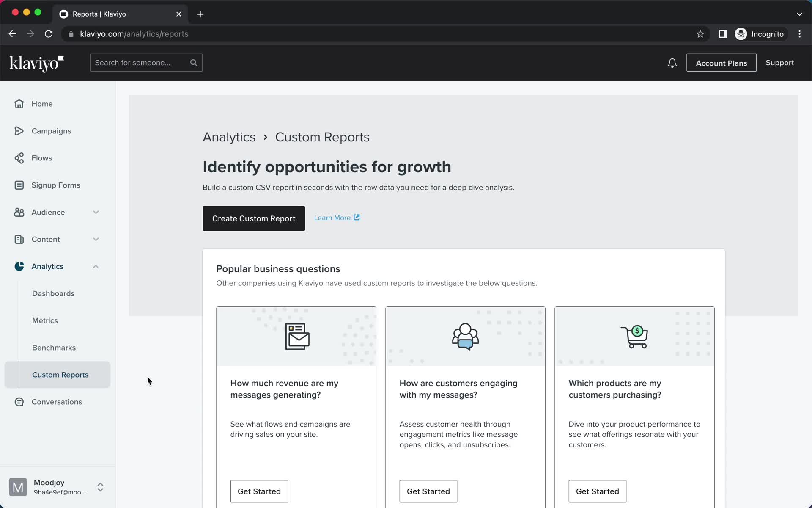
Task: Click the Benchmarks navigation item
Action: (x=54, y=347)
